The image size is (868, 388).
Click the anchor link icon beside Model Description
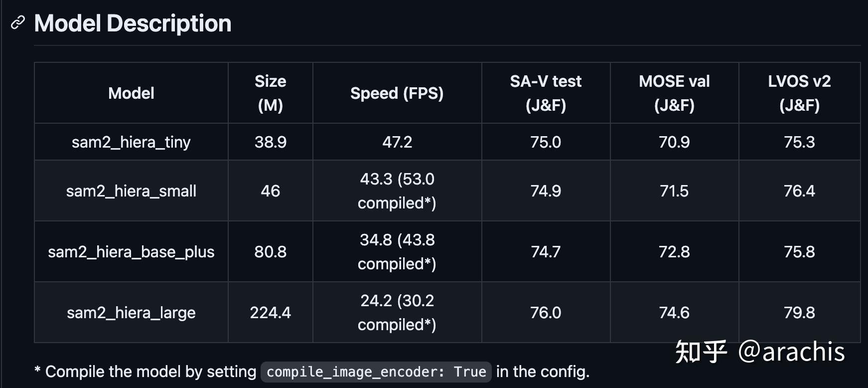pos(18,23)
